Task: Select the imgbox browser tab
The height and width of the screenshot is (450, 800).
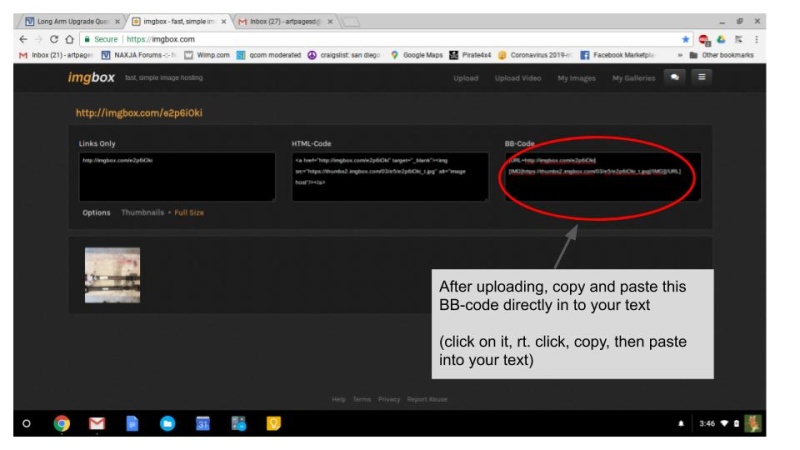Action: 178,21
